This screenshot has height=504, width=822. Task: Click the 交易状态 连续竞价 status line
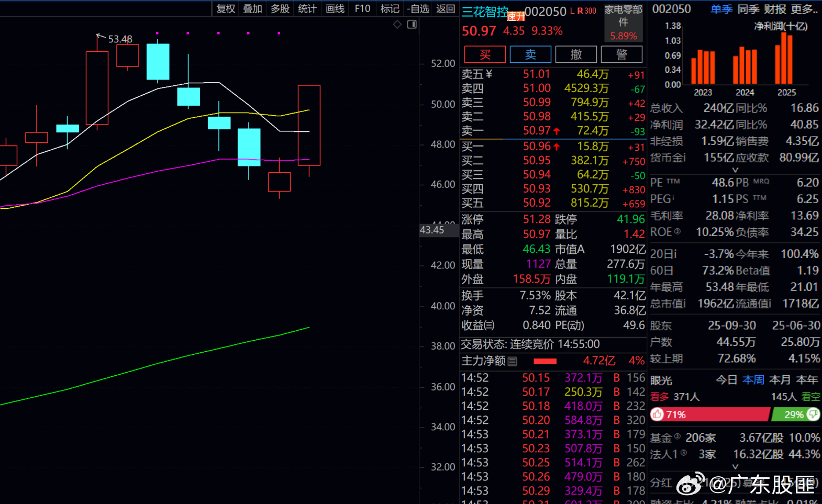point(530,344)
